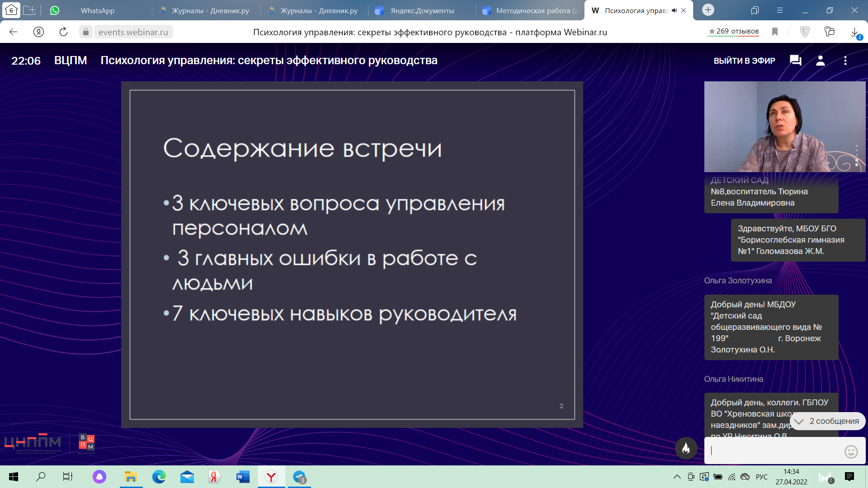Expand the 2 сообщения new messages chevron
Image resolution: width=868 pixels, height=488 pixels.
click(799, 421)
